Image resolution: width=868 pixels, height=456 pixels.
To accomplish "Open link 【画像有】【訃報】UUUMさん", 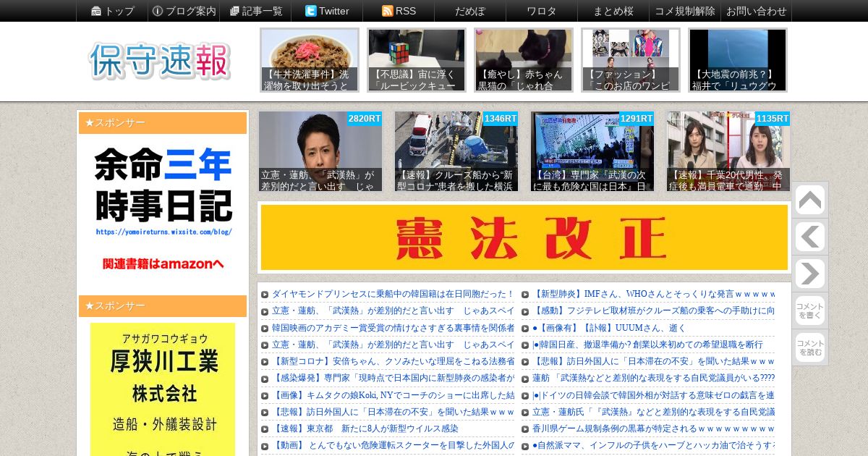I will coord(609,328).
